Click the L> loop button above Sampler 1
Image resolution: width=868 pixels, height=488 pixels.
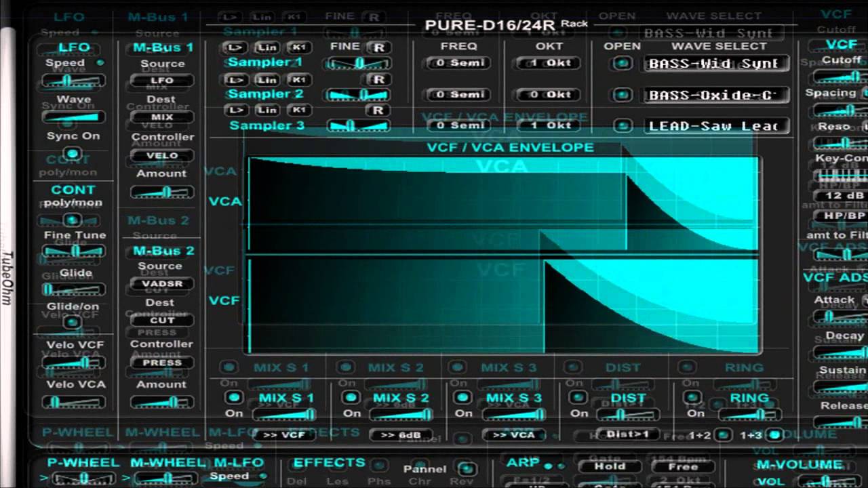coord(235,47)
